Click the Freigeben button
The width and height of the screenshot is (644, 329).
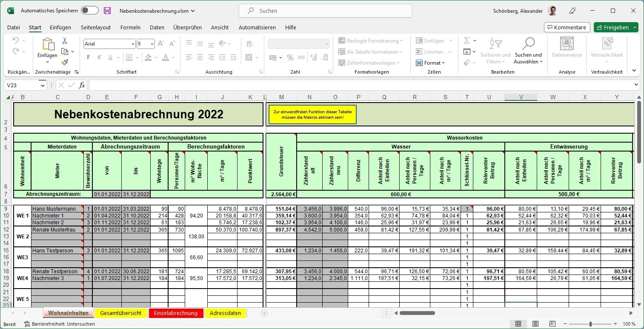(616, 27)
